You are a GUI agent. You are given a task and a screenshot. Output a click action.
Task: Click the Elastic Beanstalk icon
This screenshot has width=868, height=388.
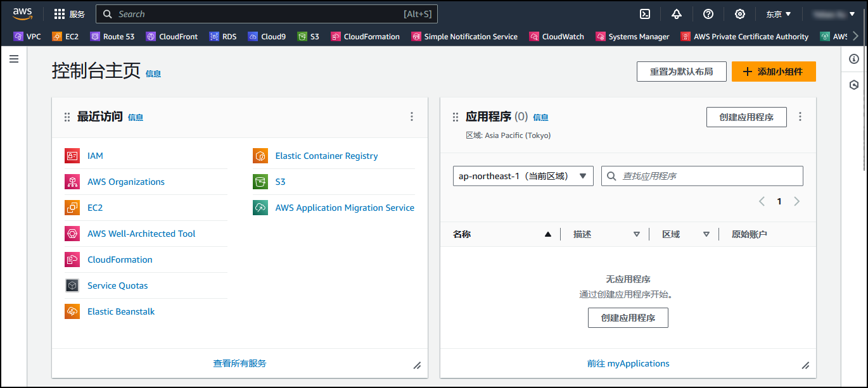72,311
